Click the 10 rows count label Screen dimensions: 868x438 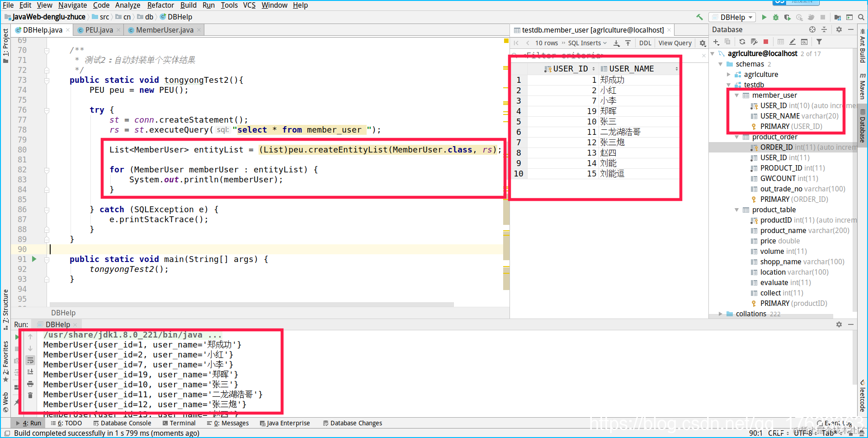547,43
